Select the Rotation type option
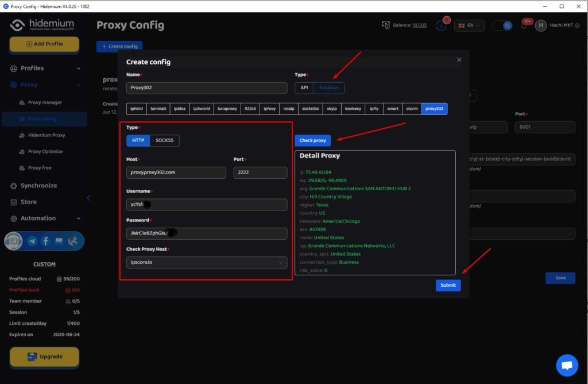The image size is (588, 384). (329, 88)
